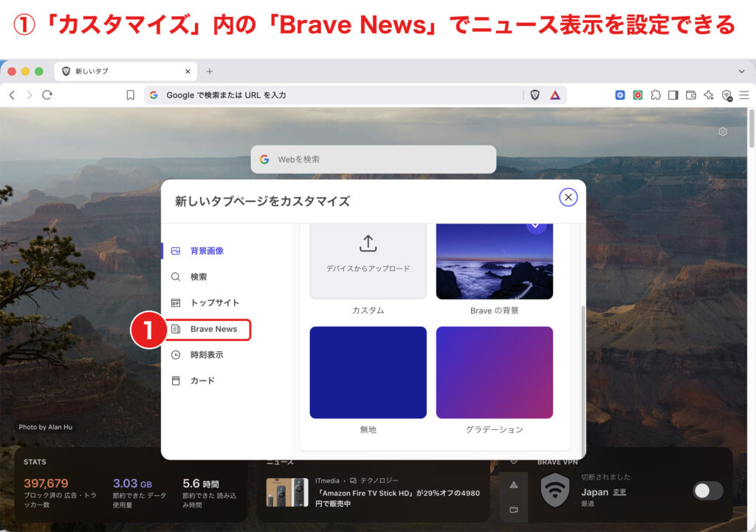Click the 397,679 blocked ads stat
Screen dimensions: 756x532
[46, 483]
